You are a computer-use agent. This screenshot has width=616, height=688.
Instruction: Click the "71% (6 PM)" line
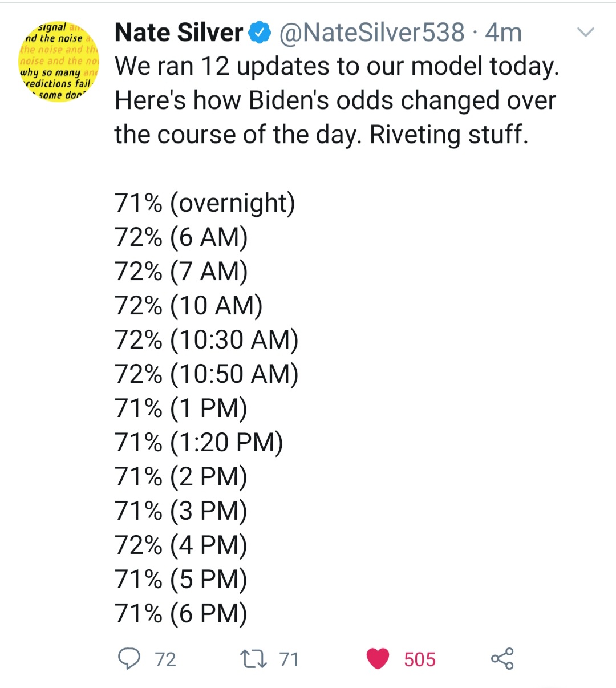181,614
